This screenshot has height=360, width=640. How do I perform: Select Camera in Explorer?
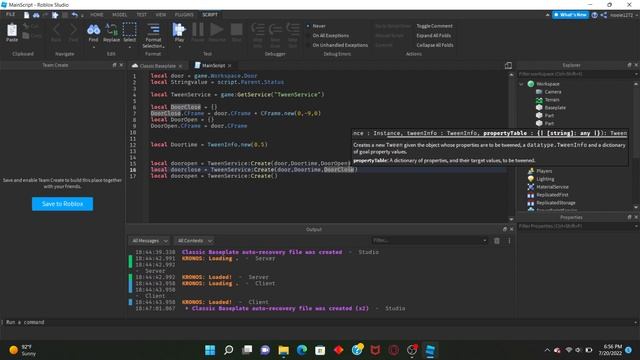[553, 92]
